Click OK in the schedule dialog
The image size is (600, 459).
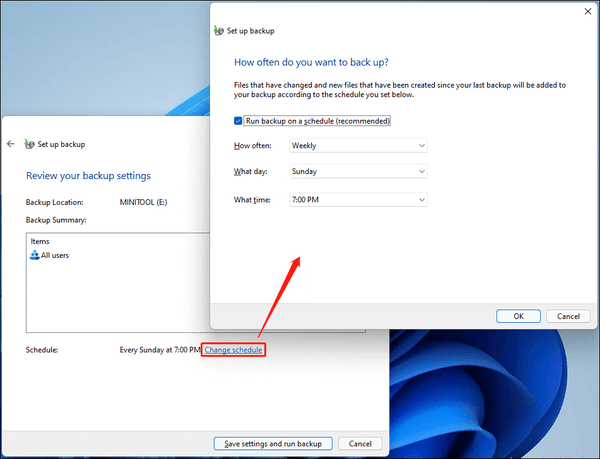coord(518,316)
